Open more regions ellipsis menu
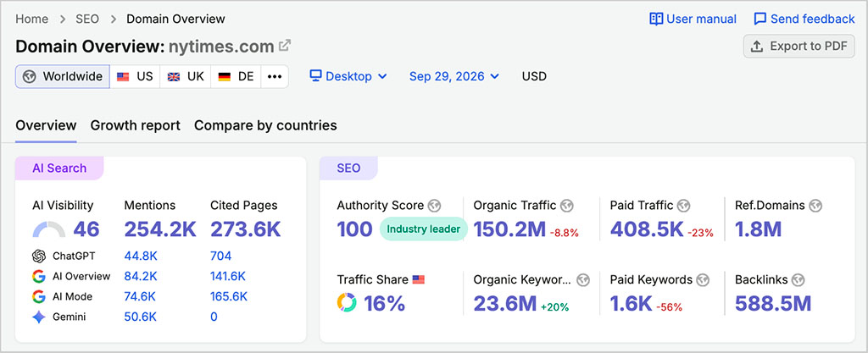The width and height of the screenshot is (868, 353). [275, 76]
